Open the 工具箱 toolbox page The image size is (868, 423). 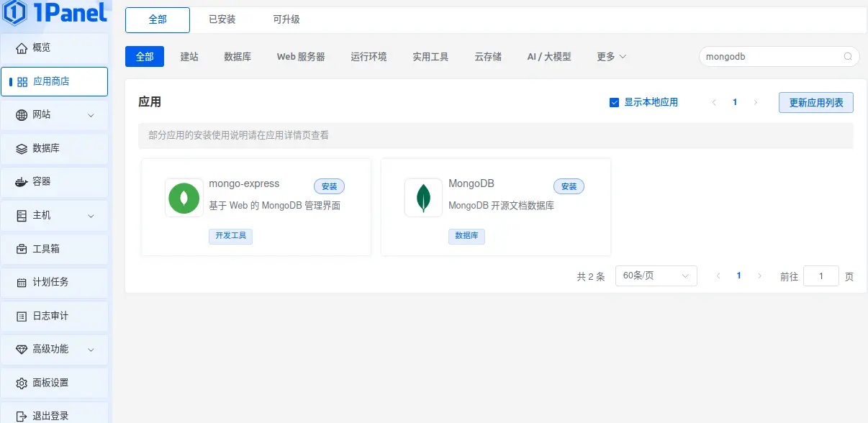tap(43, 249)
